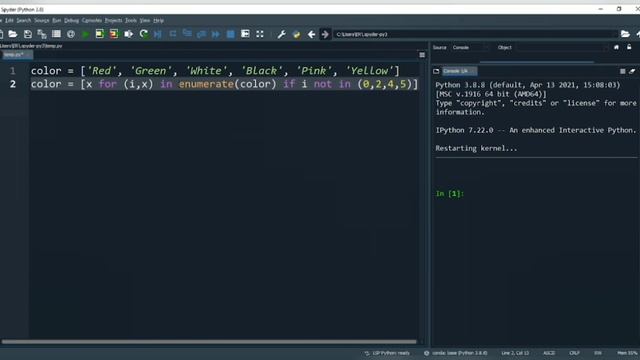Open the Help menu

click(x=159, y=20)
